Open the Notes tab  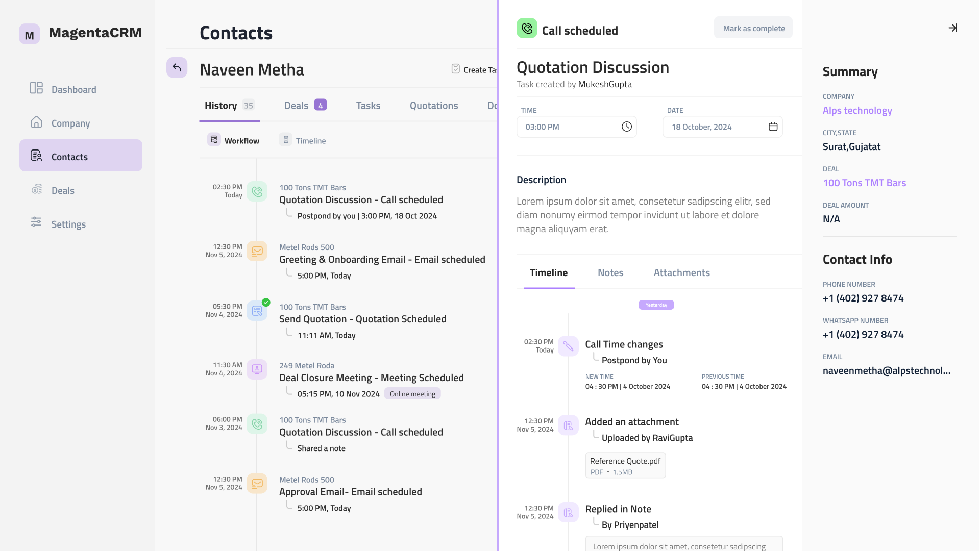[610, 273]
